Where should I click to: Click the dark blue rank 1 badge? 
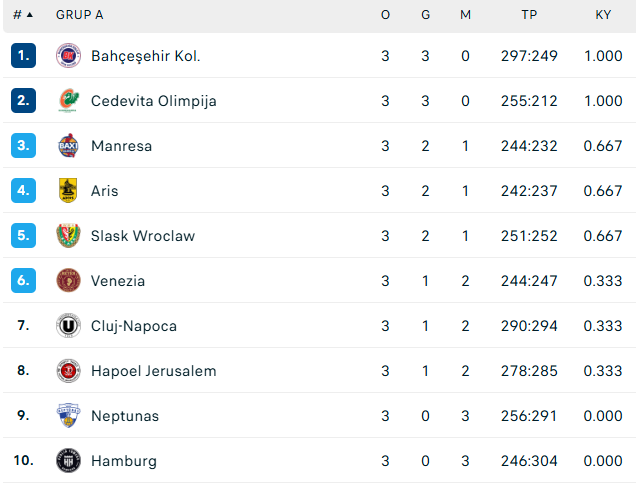click(x=24, y=56)
